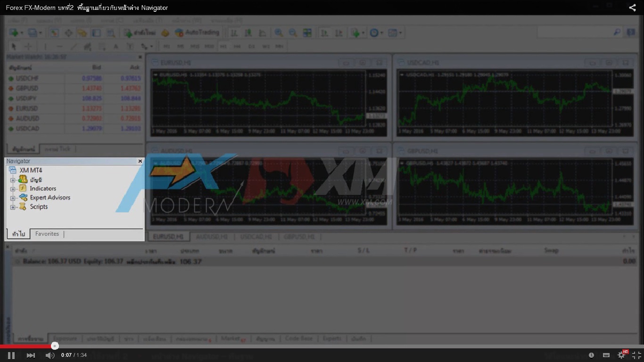Exit full screen mode

(636, 355)
